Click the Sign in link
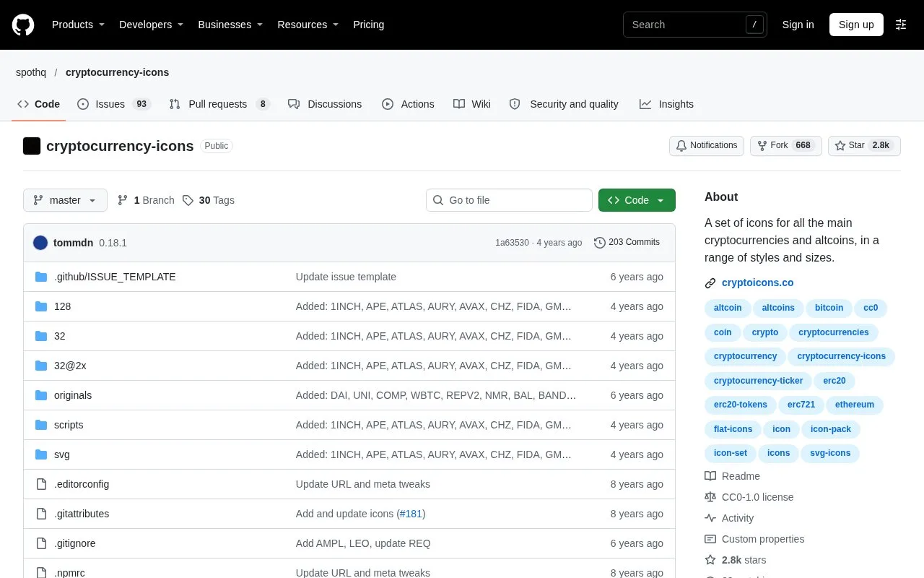This screenshot has height=578, width=924. (x=798, y=25)
